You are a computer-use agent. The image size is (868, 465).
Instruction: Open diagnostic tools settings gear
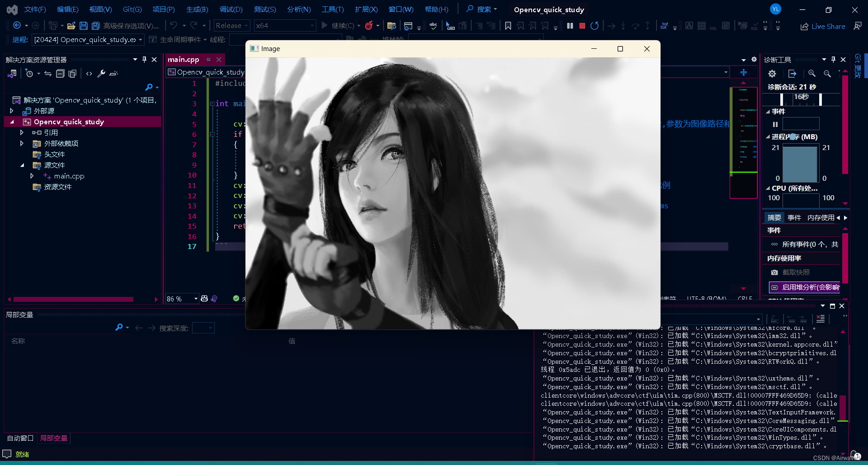coord(772,74)
